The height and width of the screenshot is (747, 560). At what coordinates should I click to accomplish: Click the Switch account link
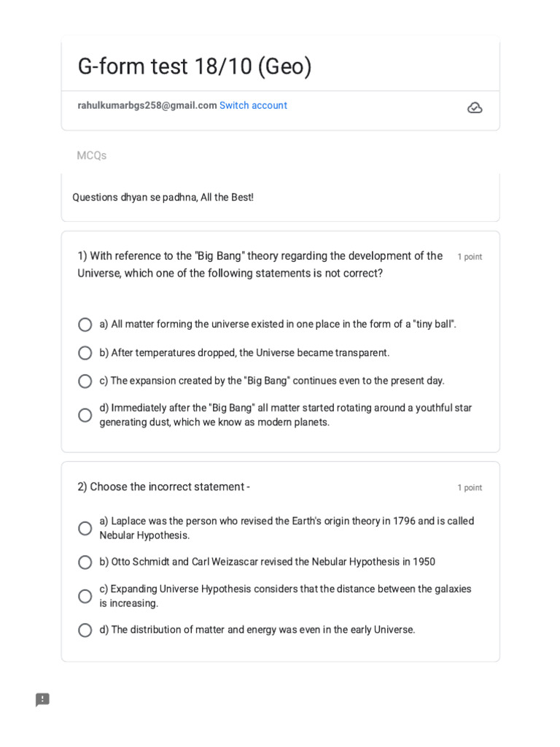(253, 106)
